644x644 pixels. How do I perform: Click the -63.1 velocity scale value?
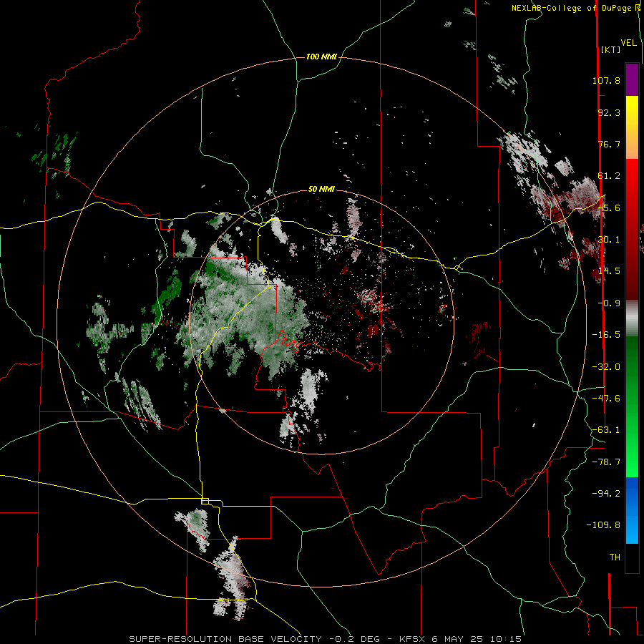(x=606, y=430)
